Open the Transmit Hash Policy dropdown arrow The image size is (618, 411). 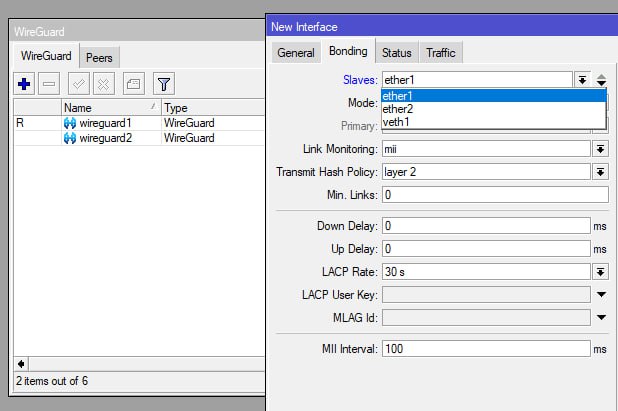coord(600,172)
